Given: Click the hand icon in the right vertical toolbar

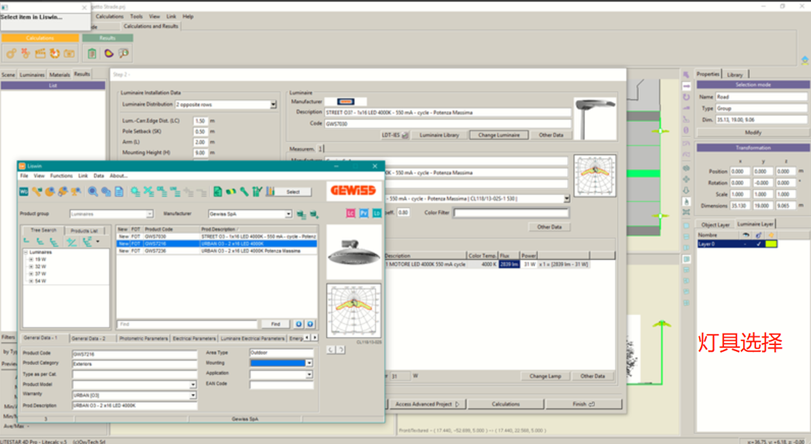Looking at the screenshot, I should click(686, 201).
